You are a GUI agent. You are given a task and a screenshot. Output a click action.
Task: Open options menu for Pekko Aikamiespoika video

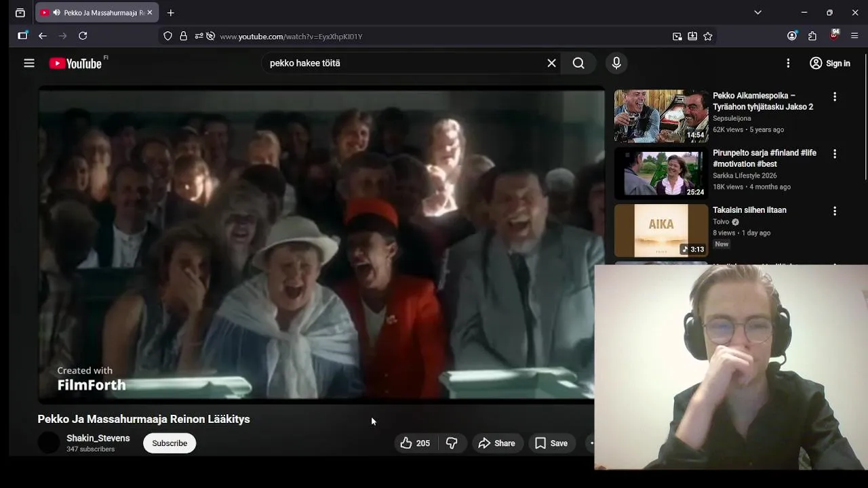(835, 97)
